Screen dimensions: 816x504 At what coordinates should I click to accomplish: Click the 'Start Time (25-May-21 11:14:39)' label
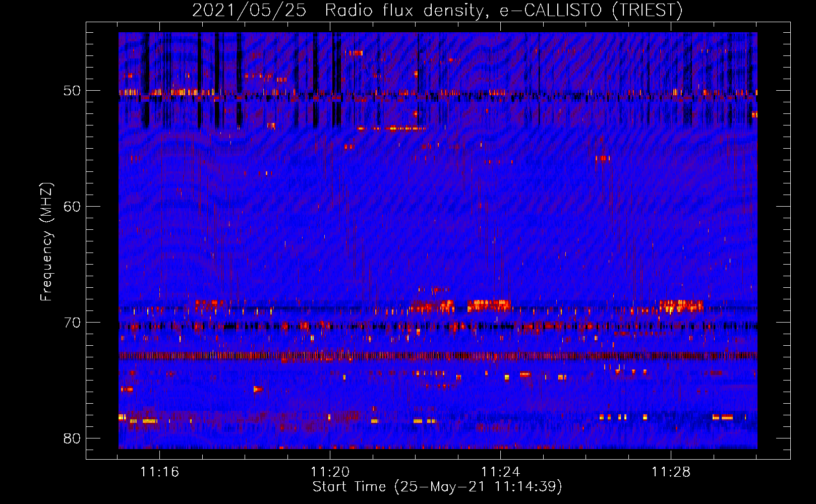(x=437, y=487)
